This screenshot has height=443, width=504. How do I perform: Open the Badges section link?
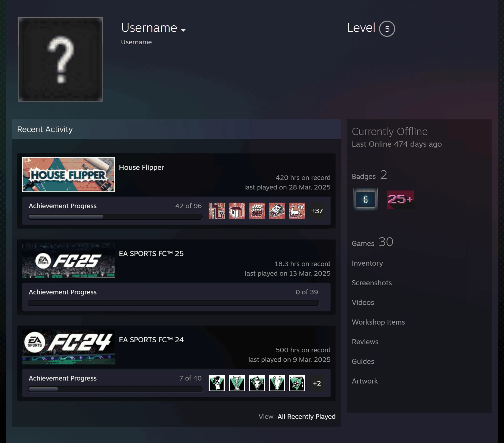tap(369, 175)
